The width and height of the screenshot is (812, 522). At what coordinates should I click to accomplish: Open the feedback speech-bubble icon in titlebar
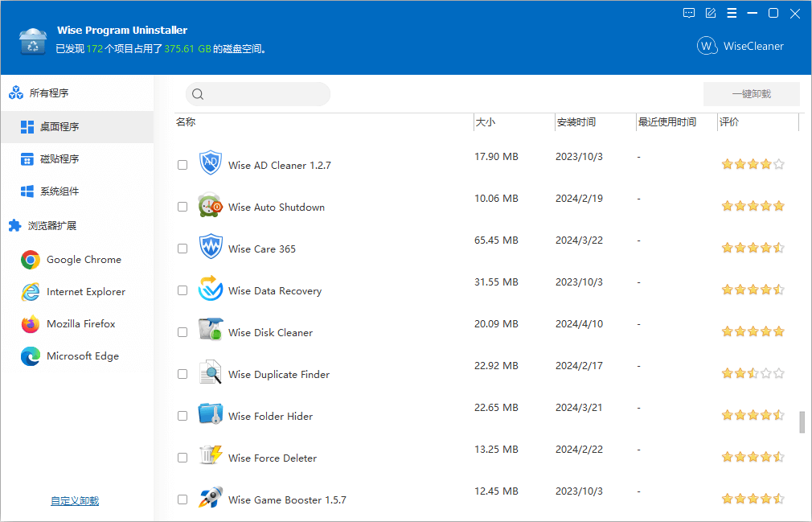pos(689,13)
